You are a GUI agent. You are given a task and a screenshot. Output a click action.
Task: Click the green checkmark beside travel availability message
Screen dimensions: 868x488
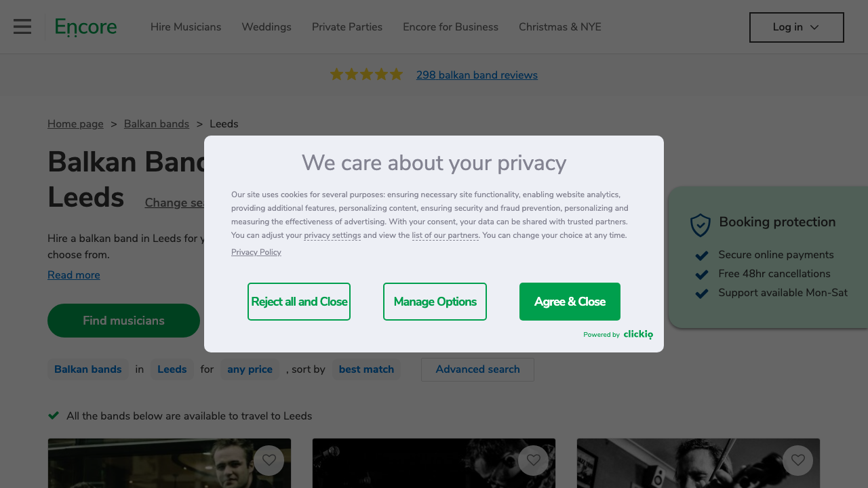pyautogui.click(x=54, y=415)
